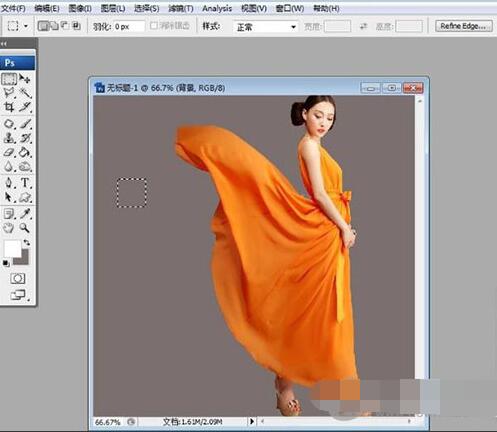Click the Refine Edge button
This screenshot has width=497, height=432.
[x=464, y=26]
